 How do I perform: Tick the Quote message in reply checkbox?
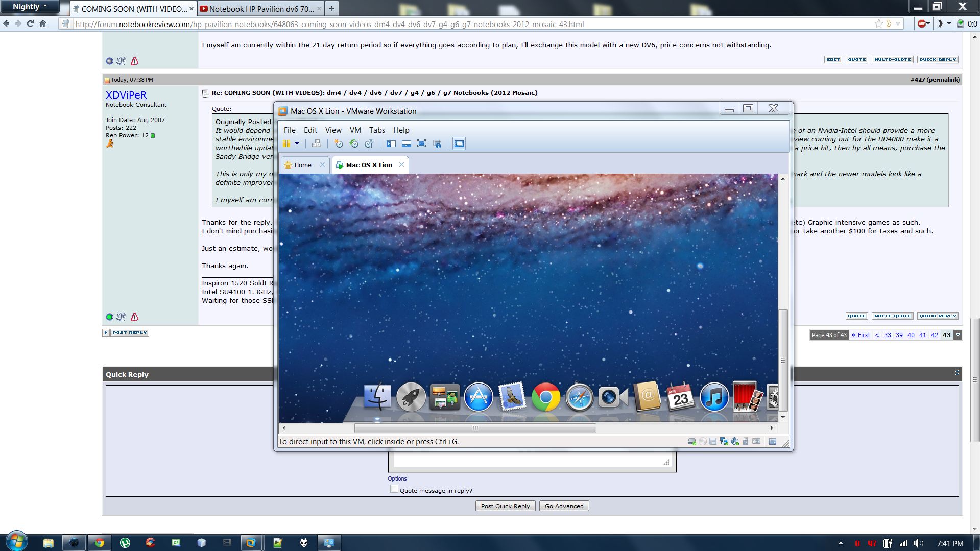coord(394,489)
